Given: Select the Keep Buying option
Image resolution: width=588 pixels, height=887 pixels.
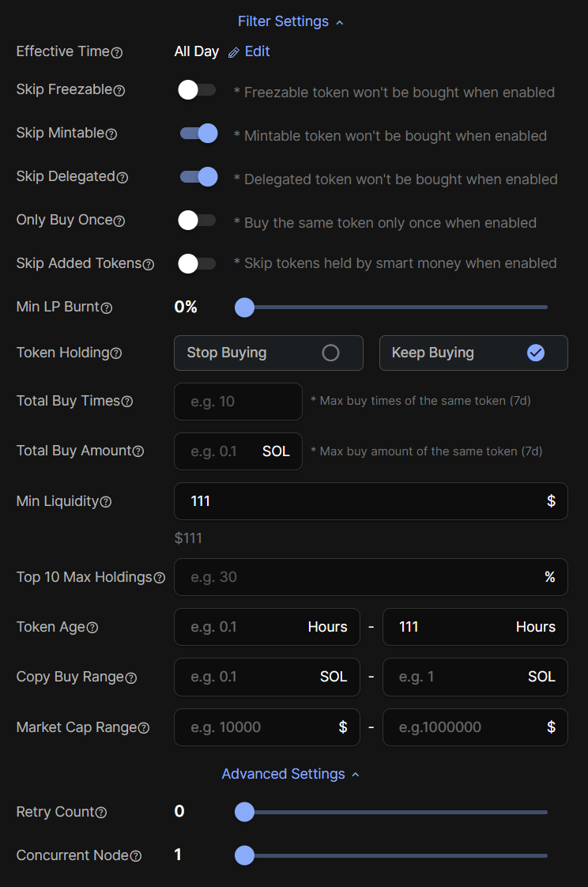Looking at the screenshot, I should tap(473, 353).
